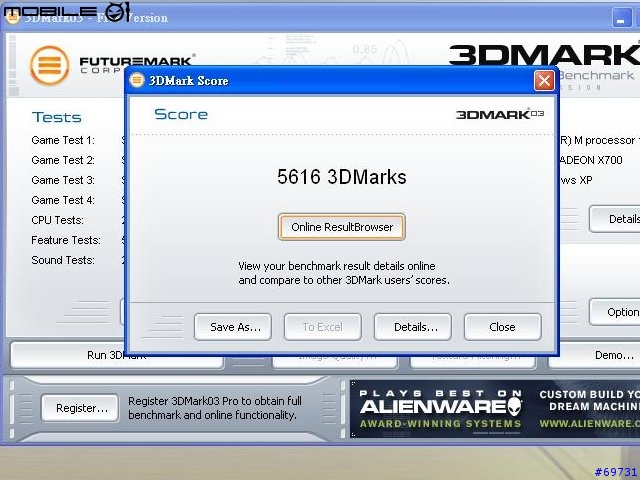Click the 3DMARK logo in main window
The width and height of the screenshot is (640, 480).
pos(544,55)
